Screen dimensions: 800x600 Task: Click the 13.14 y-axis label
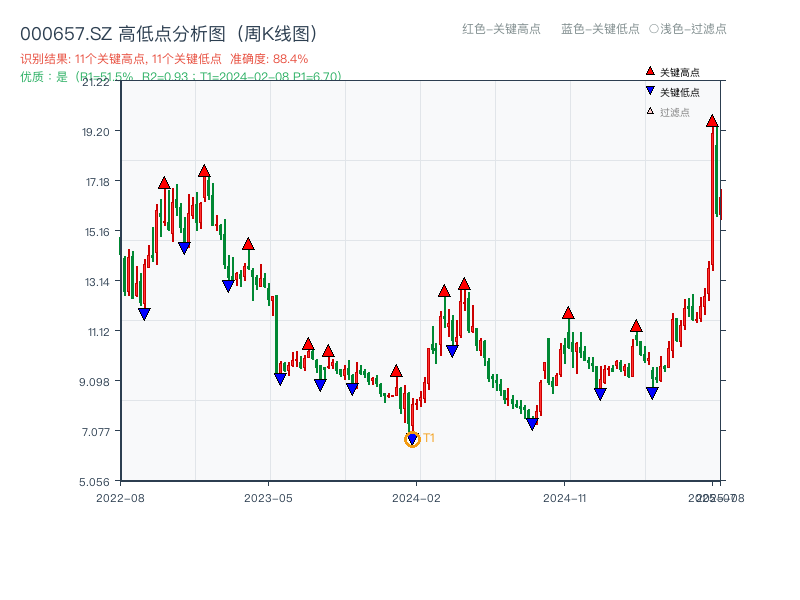[x=97, y=282]
